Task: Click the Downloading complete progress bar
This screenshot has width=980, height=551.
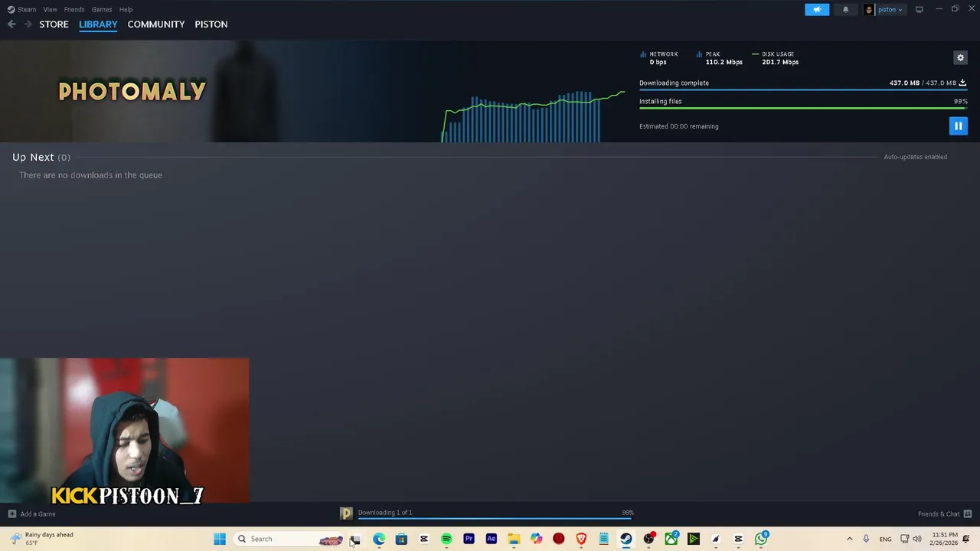Action: pos(803,90)
